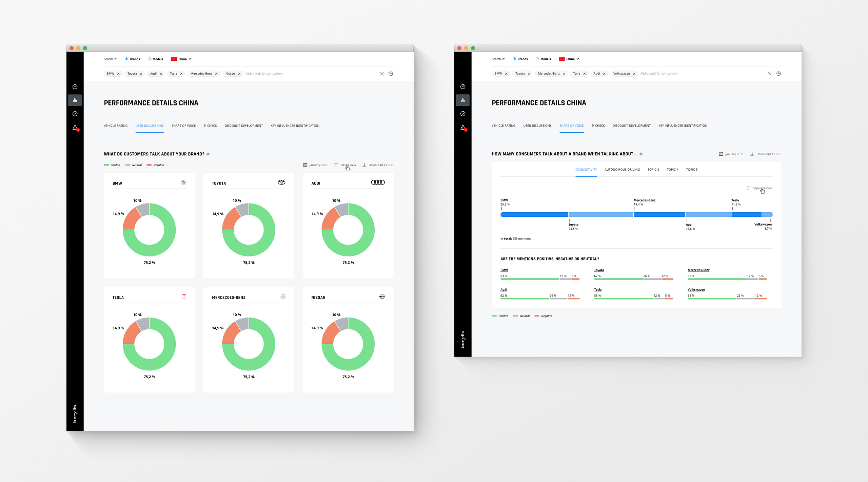Select Topic 3 tab
The height and width of the screenshot is (482, 868).
click(653, 170)
